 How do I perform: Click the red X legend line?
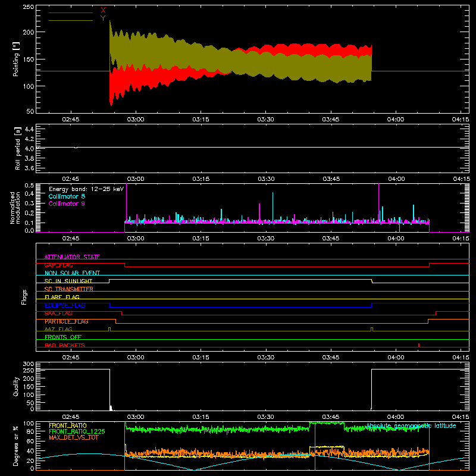(x=71, y=12)
